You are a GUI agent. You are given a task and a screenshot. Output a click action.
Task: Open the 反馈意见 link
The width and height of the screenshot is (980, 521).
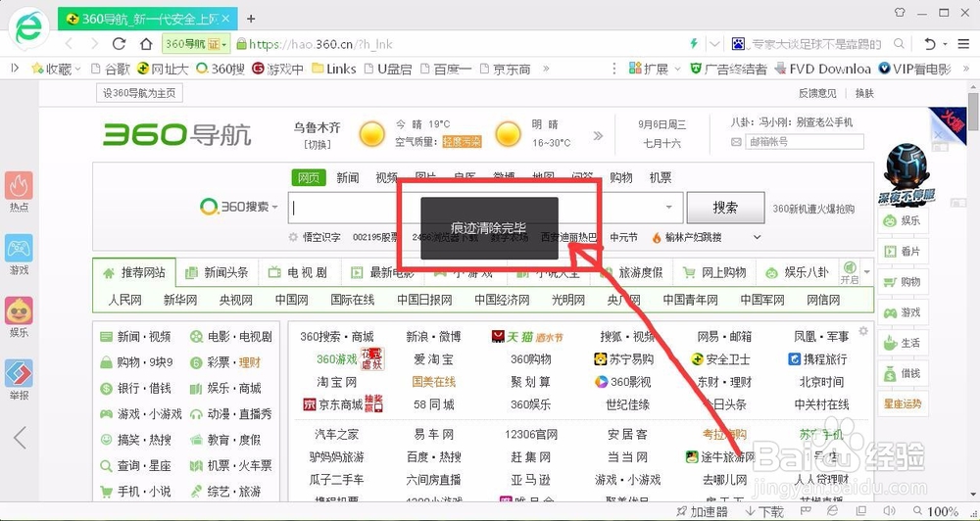tap(817, 94)
